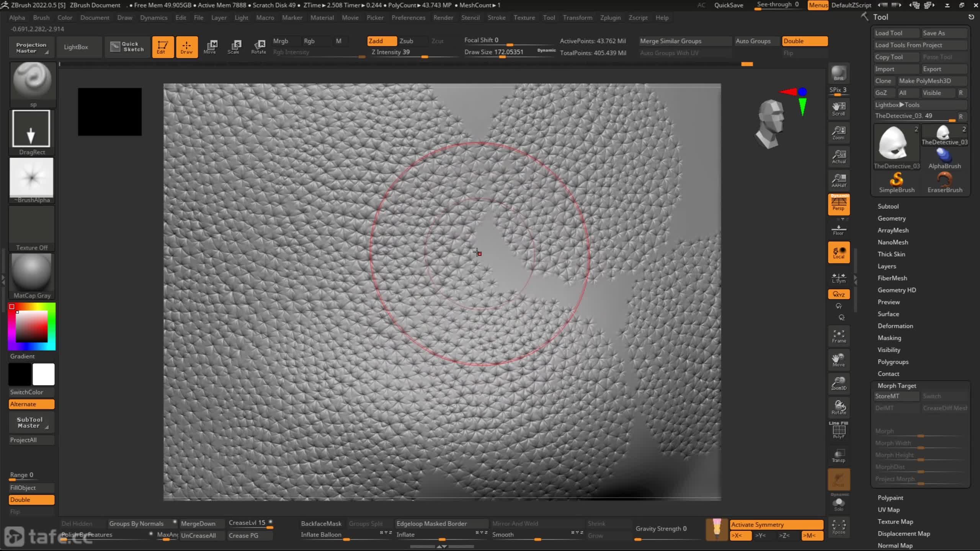Open the Stroke menu
The image size is (980, 551).
click(497, 18)
